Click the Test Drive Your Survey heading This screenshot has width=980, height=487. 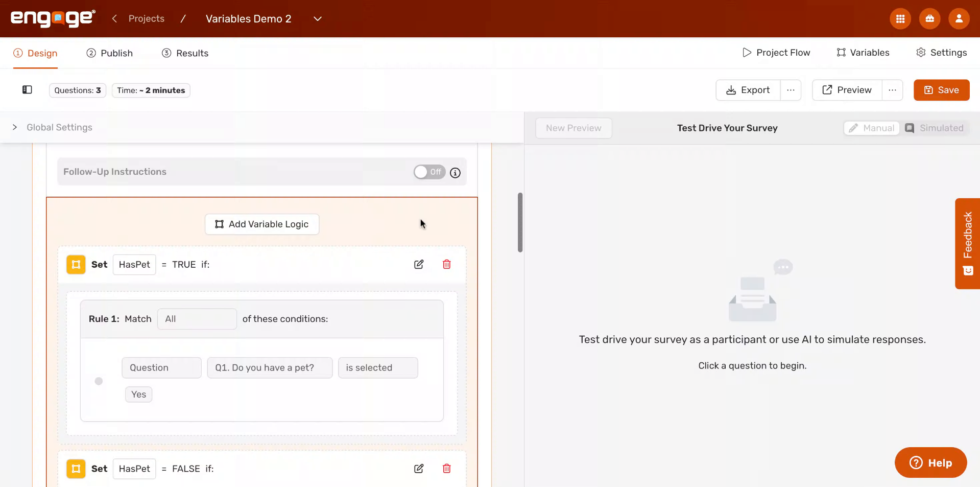[x=727, y=128]
